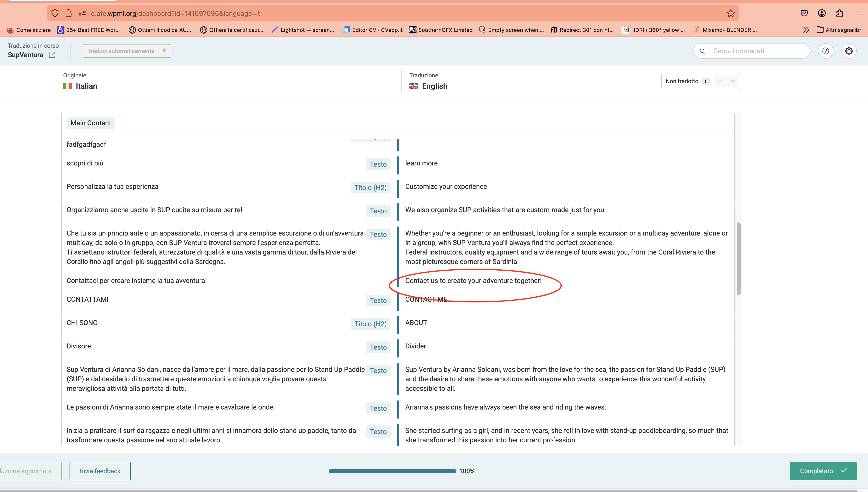Screen dimensions: 868x492
Task: Click the Titolo (H2) tag beside CHI SONO
Action: pos(370,324)
